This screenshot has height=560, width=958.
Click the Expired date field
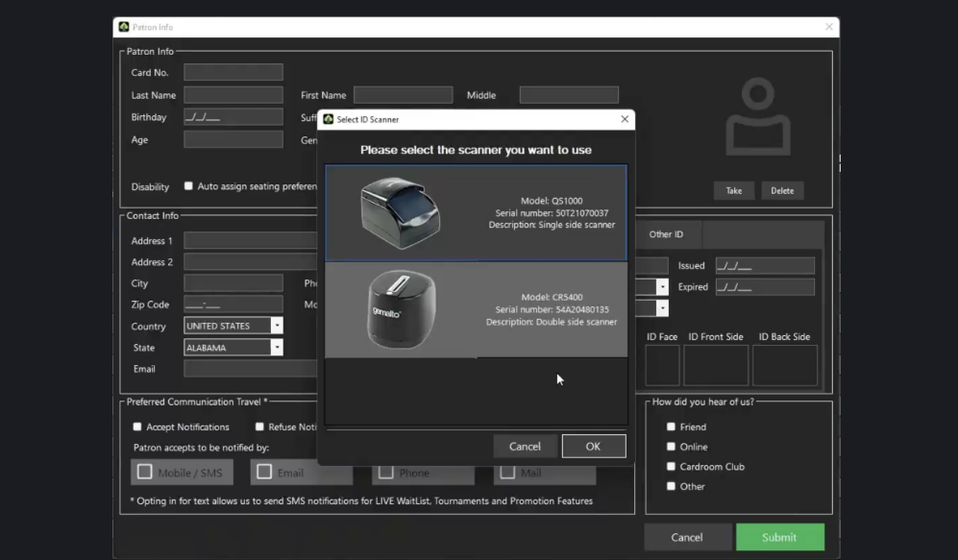[x=765, y=287]
